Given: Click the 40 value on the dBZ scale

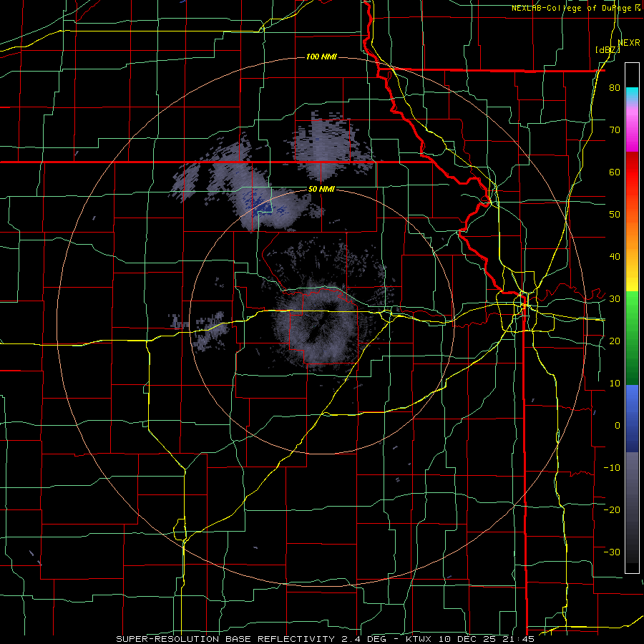Looking at the screenshot, I should (615, 257).
